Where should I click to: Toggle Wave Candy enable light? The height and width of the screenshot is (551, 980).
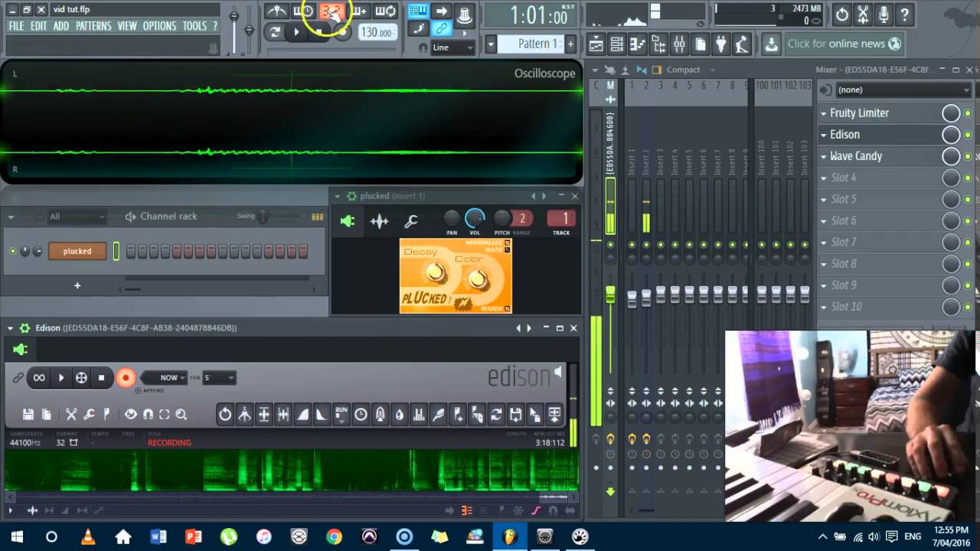point(968,156)
